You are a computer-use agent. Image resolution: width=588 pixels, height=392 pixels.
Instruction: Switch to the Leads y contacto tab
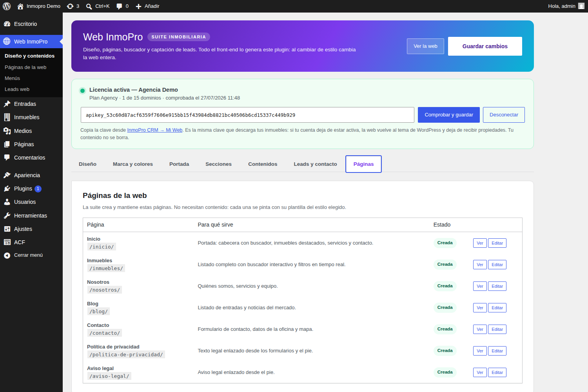[x=315, y=164]
